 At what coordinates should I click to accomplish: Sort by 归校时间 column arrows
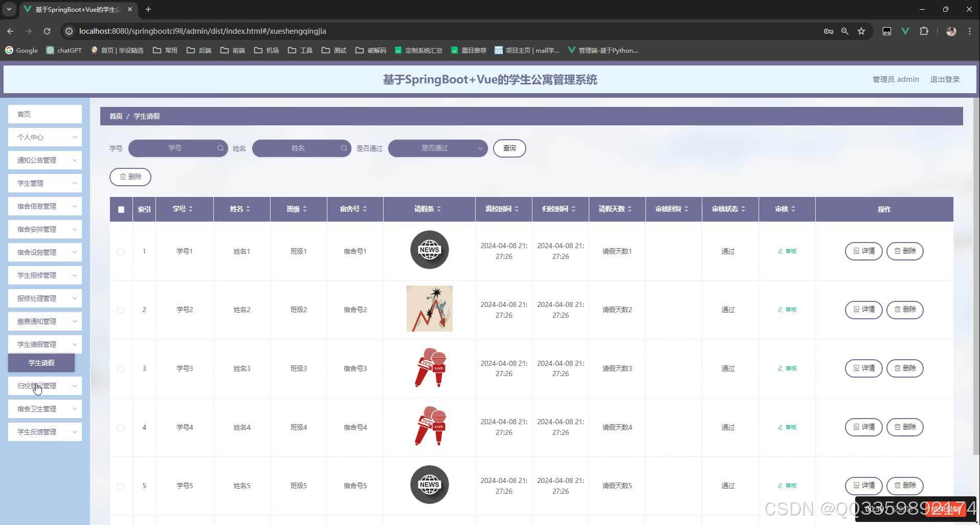[x=573, y=209]
